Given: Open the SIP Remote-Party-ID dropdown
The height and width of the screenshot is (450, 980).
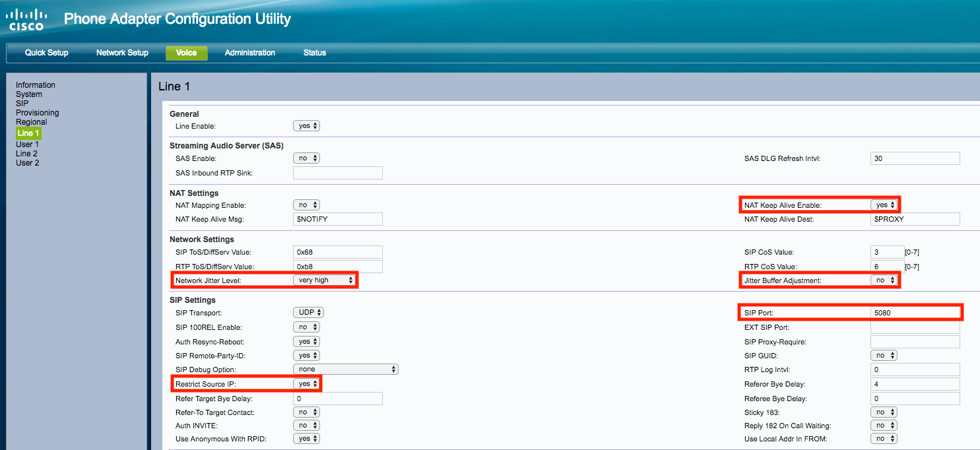Looking at the screenshot, I should tap(306, 356).
